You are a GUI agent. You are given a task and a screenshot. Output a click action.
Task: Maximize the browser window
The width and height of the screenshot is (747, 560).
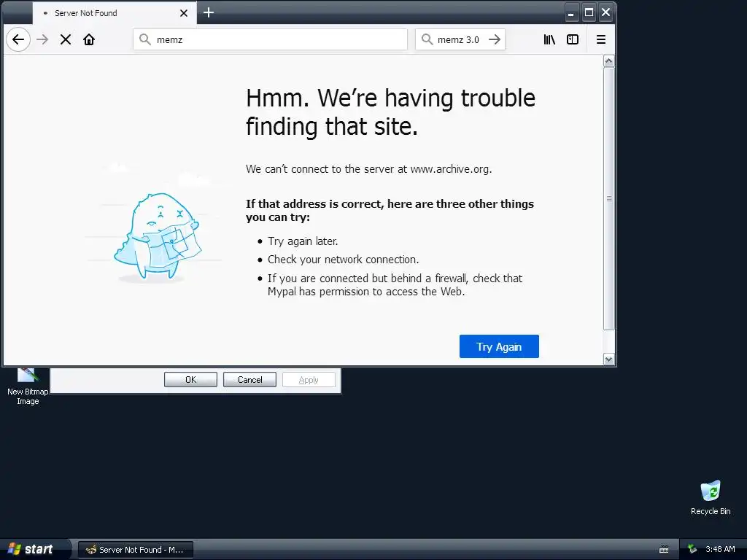(589, 12)
